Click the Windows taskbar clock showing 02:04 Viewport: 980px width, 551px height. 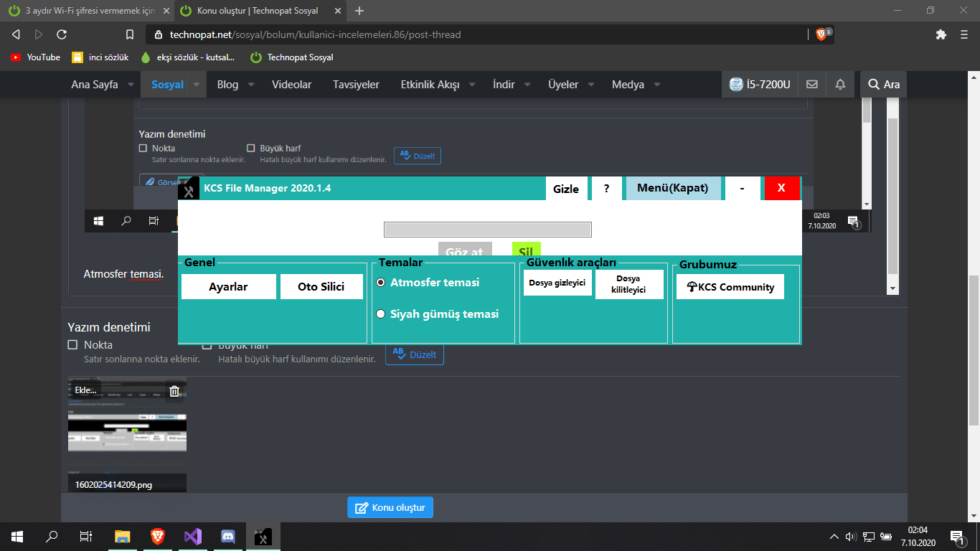(918, 536)
